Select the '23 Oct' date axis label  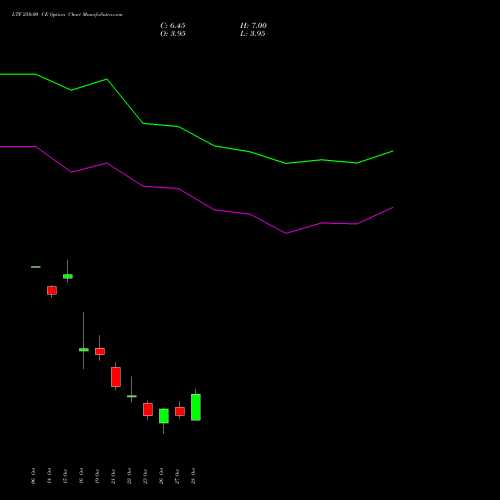[145, 476]
